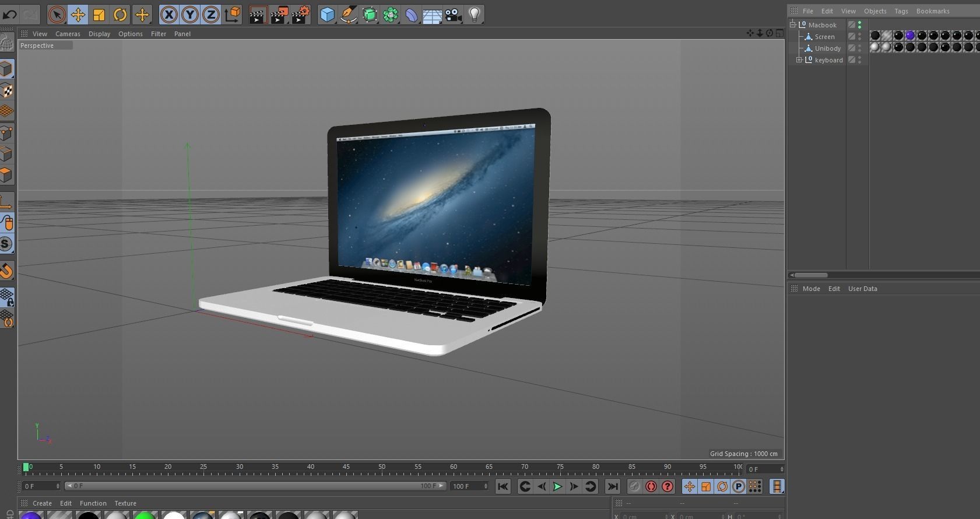Go to end of animation

(x=612, y=486)
